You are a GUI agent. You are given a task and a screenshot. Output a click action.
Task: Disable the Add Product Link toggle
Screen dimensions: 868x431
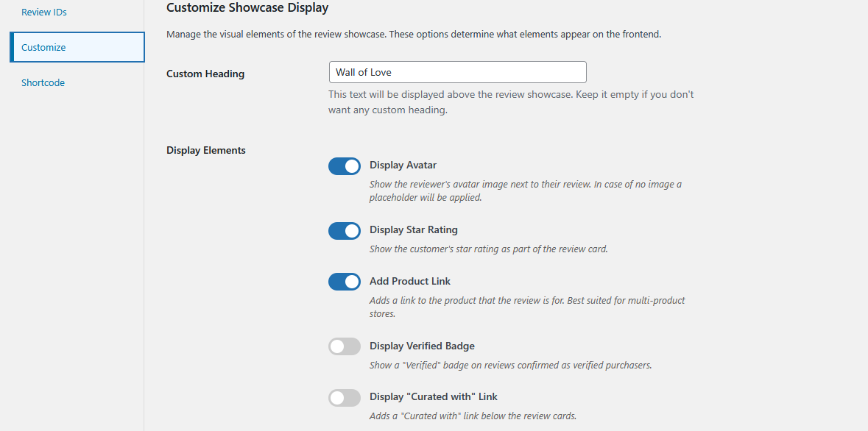(x=344, y=281)
